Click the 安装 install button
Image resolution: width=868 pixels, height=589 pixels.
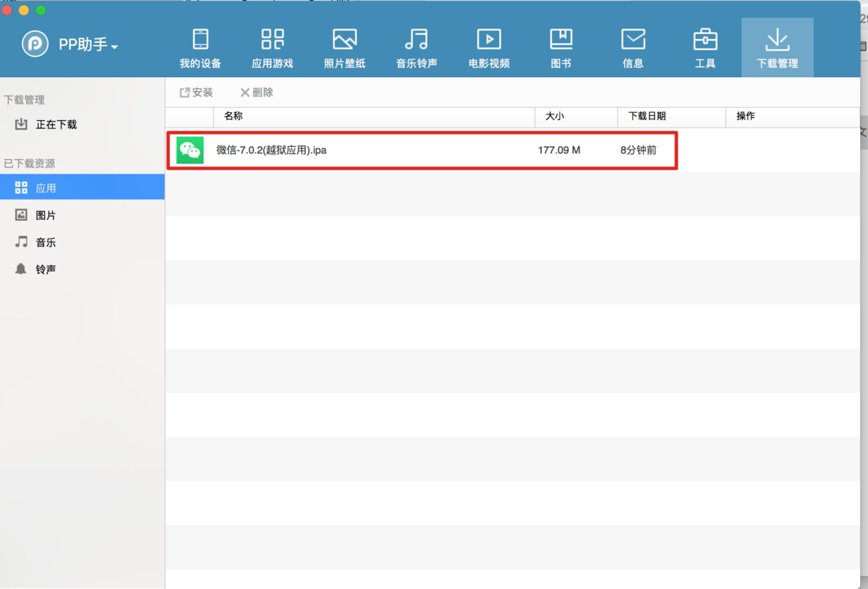click(197, 93)
